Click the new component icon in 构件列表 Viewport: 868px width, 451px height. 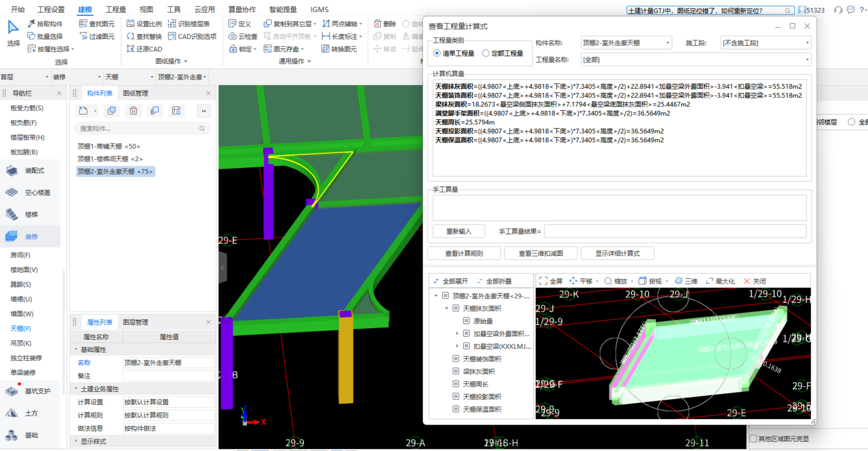click(83, 111)
